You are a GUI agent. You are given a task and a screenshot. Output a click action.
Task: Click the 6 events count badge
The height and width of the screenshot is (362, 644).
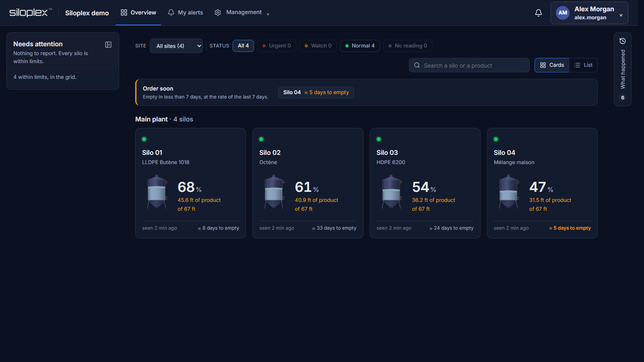tap(623, 98)
